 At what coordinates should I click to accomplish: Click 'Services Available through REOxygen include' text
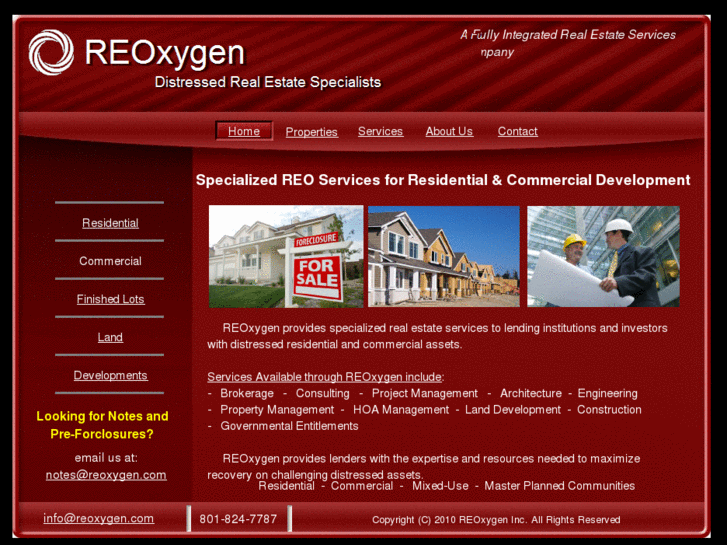[325, 377]
